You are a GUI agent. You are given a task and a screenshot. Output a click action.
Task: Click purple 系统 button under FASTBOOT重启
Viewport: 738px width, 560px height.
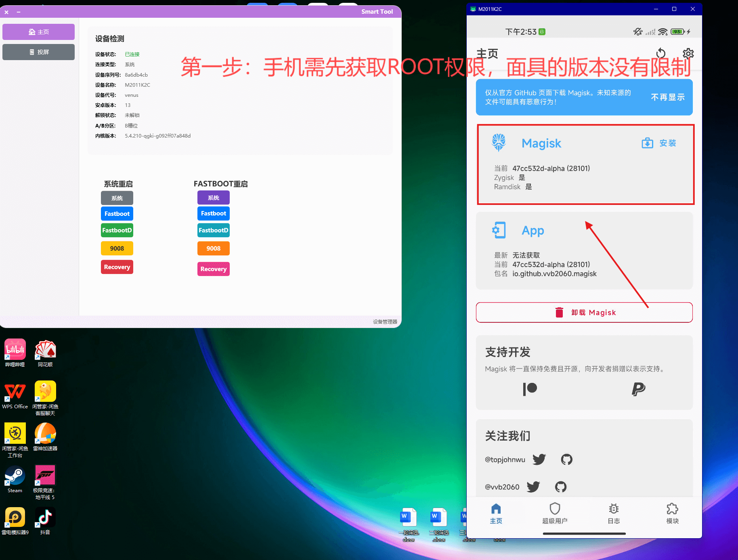214,198
